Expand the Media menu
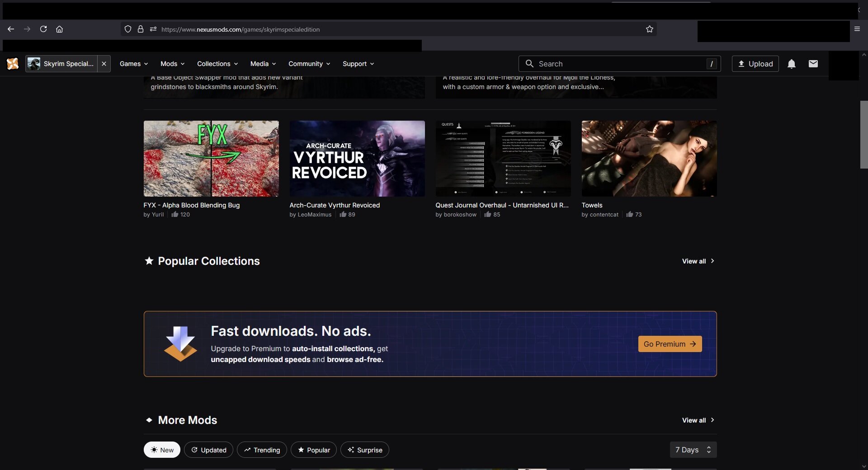The height and width of the screenshot is (470, 868). pyautogui.click(x=263, y=64)
